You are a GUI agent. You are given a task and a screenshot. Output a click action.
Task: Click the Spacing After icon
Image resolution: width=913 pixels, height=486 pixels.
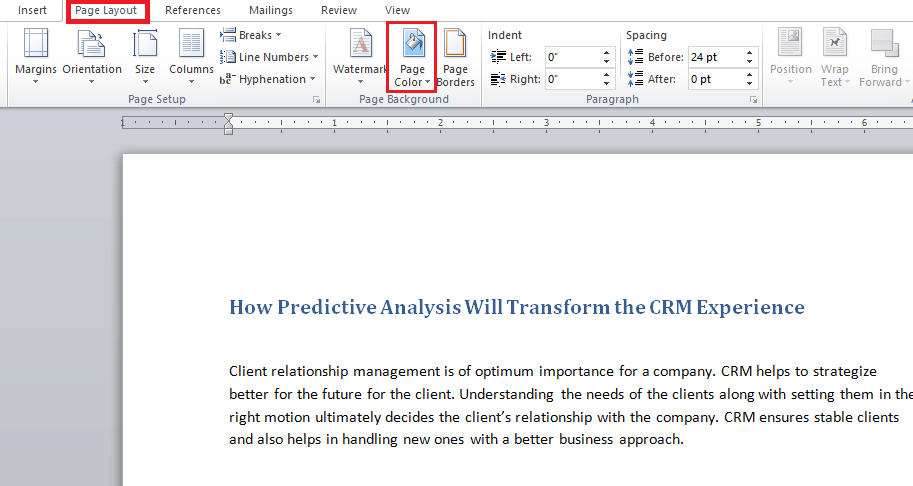[x=635, y=79]
